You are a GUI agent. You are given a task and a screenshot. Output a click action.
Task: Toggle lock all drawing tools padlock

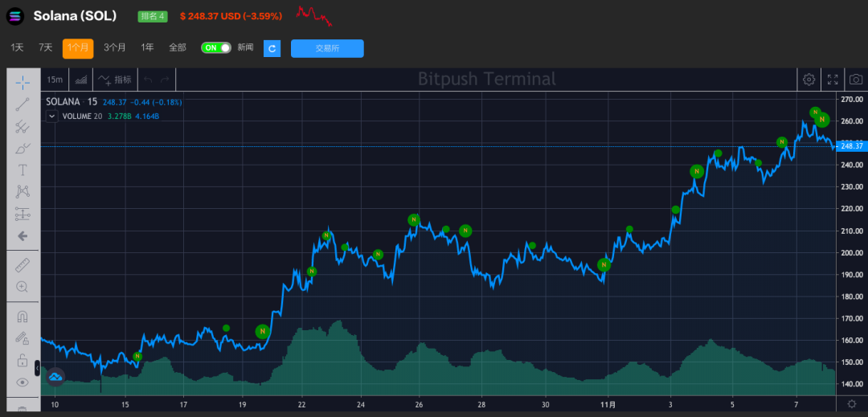pyautogui.click(x=23, y=361)
